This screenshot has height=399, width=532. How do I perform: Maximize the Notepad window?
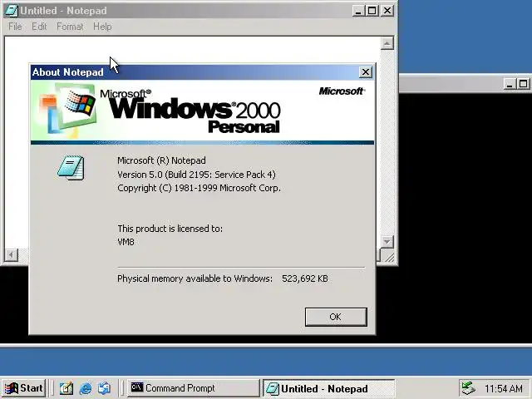pyautogui.click(x=372, y=11)
